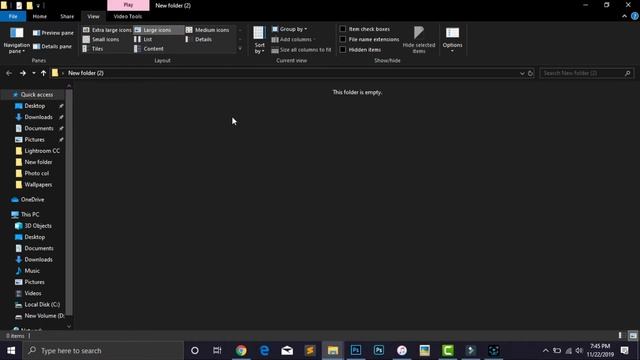
Task: Open Sublime Text from taskbar
Action: [310, 351]
